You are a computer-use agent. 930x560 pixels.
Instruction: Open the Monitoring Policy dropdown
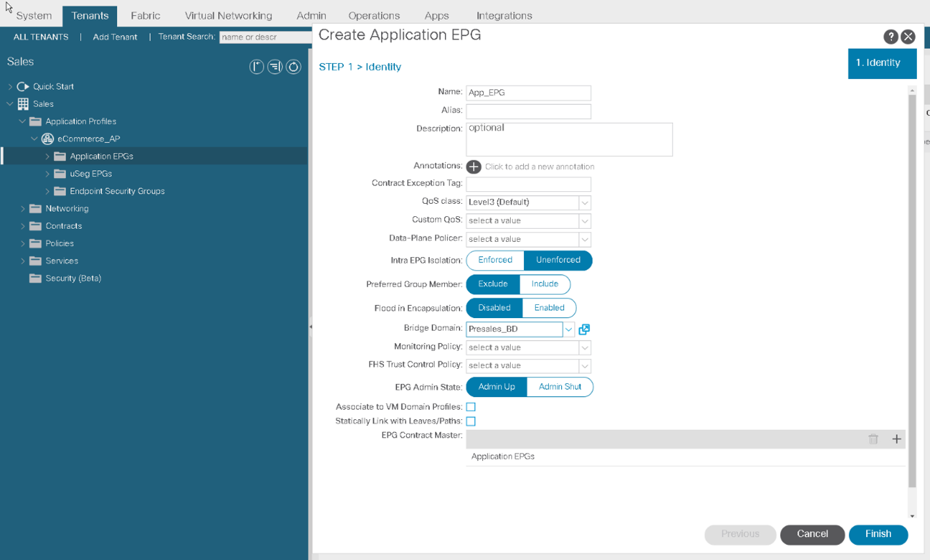584,348
